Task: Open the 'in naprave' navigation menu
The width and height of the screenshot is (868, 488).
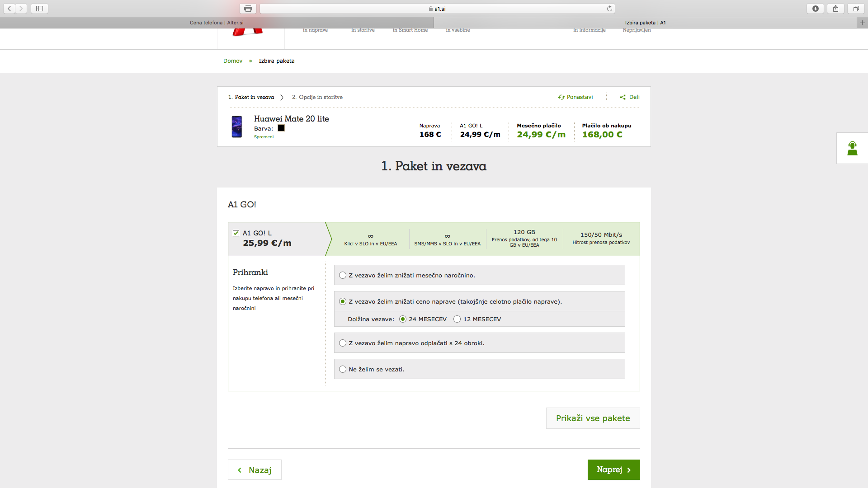Action: point(315,30)
